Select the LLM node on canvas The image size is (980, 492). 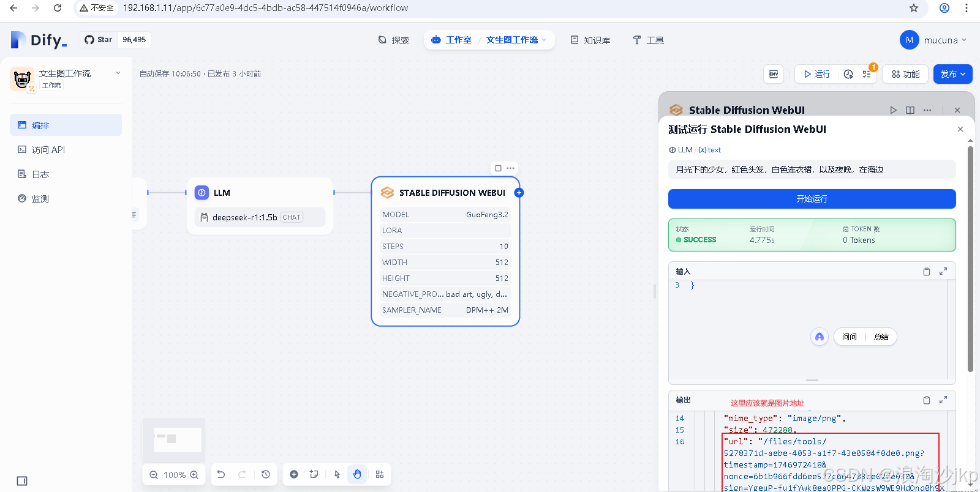[x=260, y=206]
